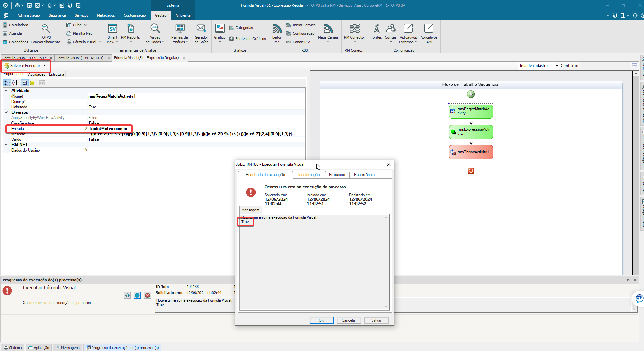Open Gerador de Saída
644x351 pixels.
point(201,34)
